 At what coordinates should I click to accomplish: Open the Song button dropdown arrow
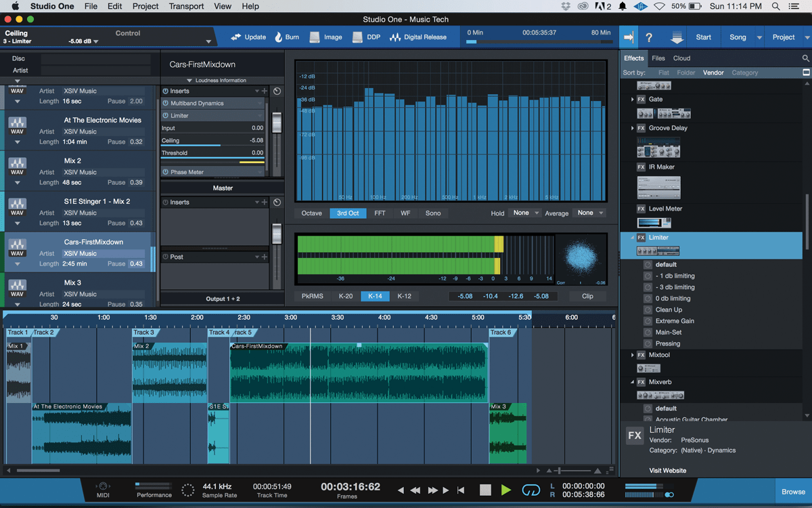(759, 37)
